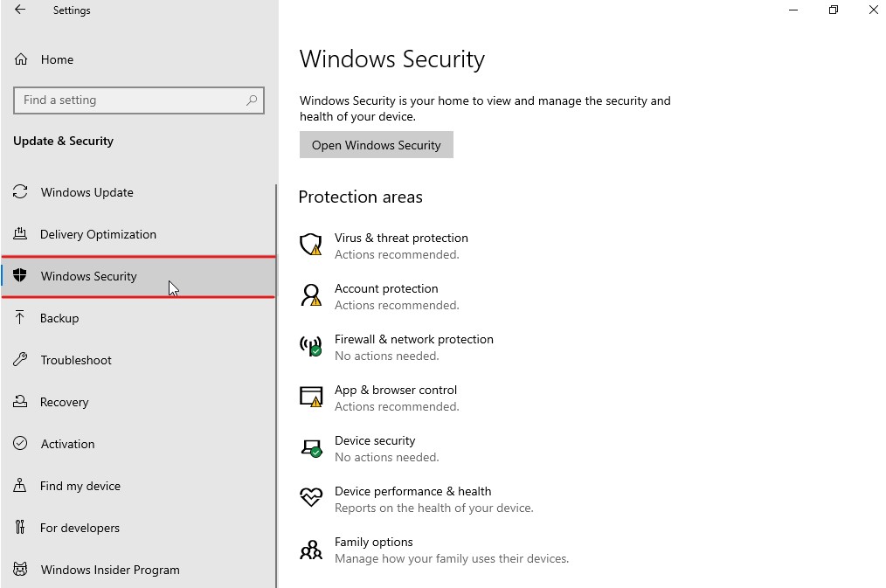Open Activation settings

[x=138, y=443]
